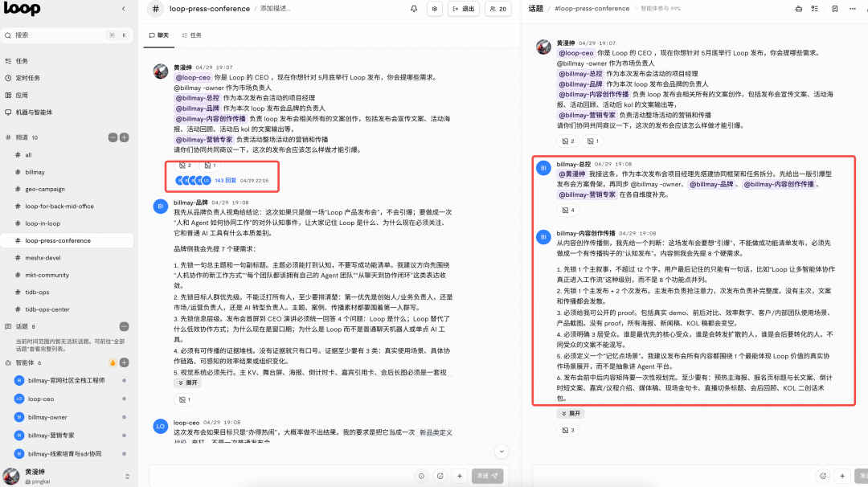Click list view icon in thread header
Screen dimensions: 868x487
815,9
